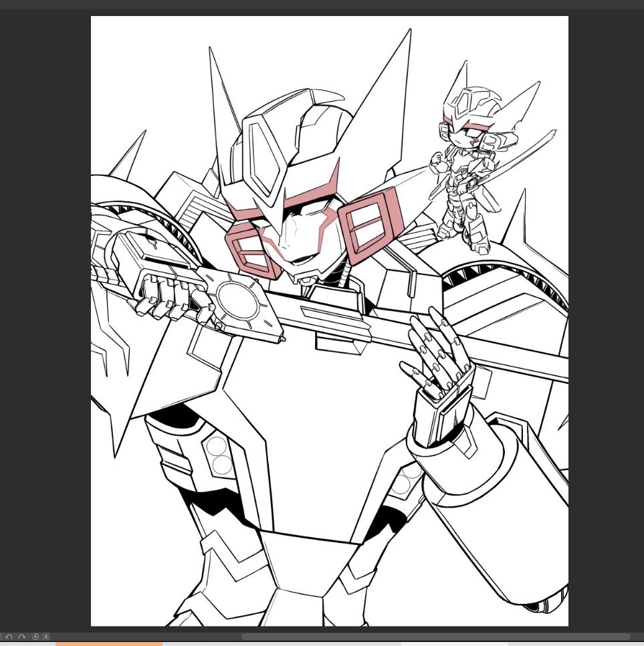Collapse the bottom controls with the left chevron
Image resolution: width=644 pixels, height=646 pixels.
click(46, 637)
